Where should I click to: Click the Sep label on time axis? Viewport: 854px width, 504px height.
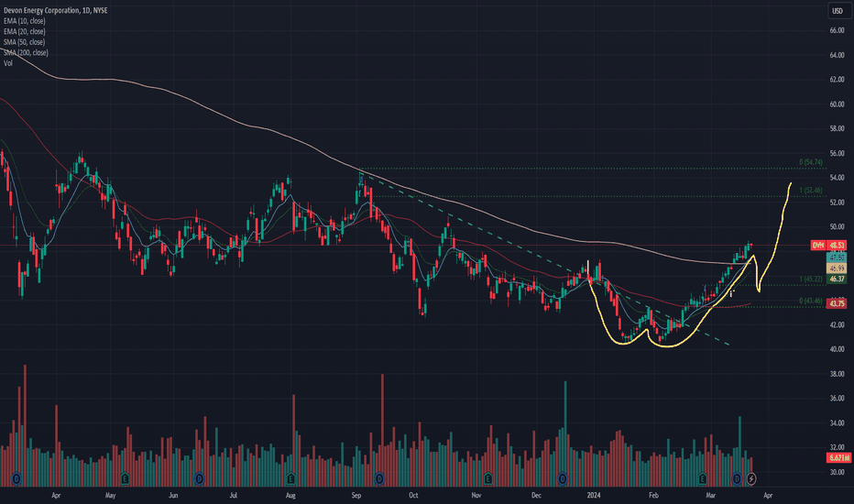(x=356, y=495)
